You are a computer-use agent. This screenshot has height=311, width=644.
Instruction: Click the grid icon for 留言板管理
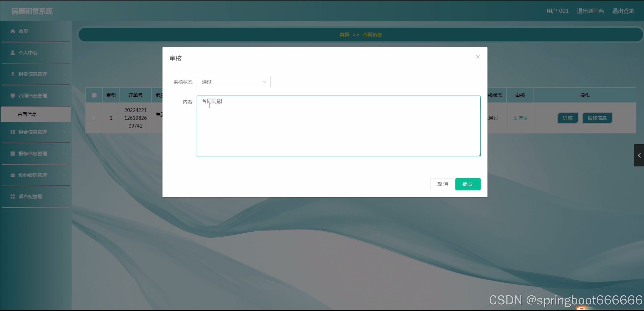pos(13,196)
